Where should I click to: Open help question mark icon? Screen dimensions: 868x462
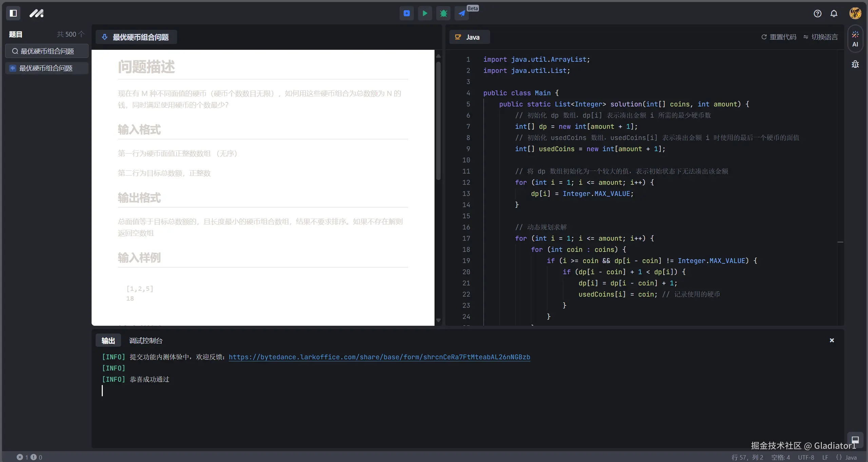pos(817,13)
